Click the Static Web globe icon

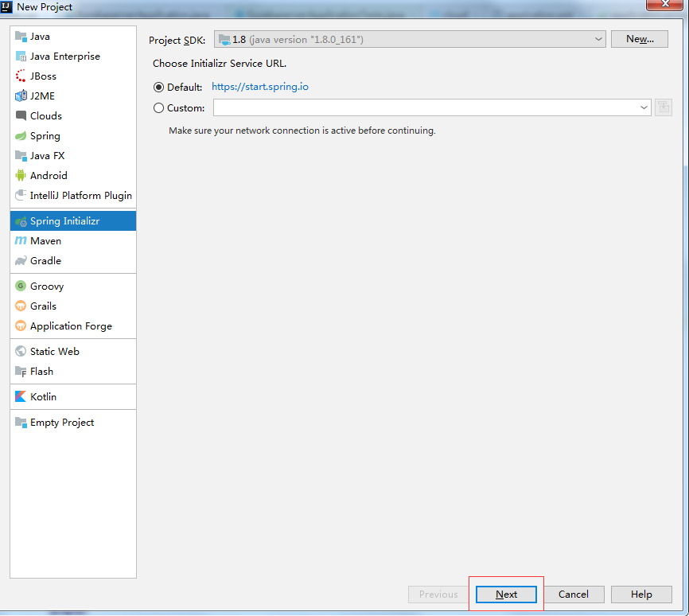click(21, 351)
